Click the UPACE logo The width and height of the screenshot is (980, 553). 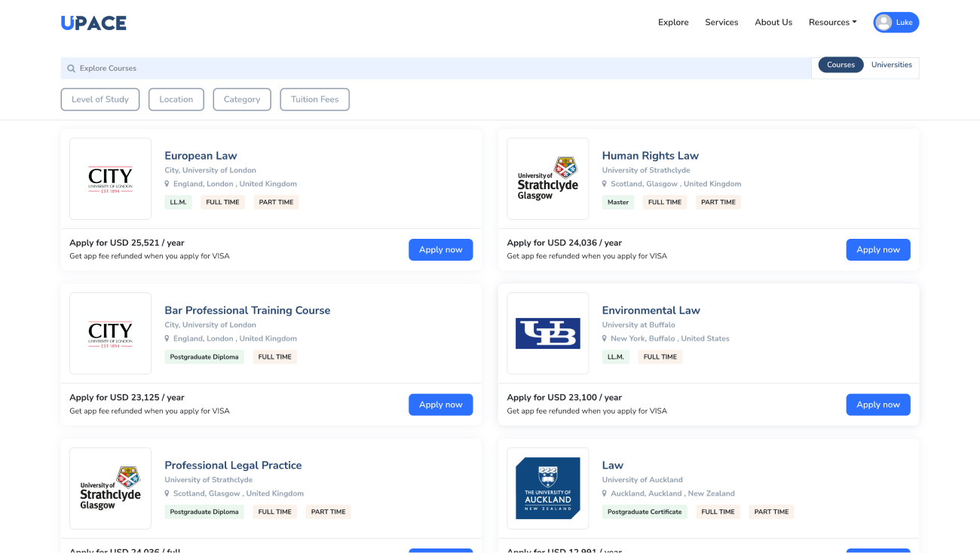pyautogui.click(x=93, y=23)
